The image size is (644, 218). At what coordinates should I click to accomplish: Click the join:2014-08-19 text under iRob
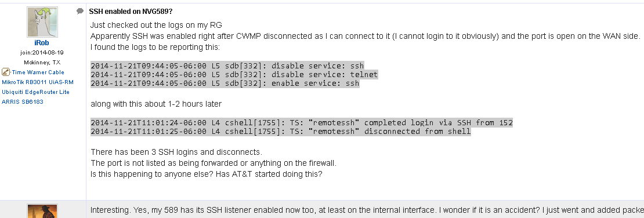tap(42, 53)
